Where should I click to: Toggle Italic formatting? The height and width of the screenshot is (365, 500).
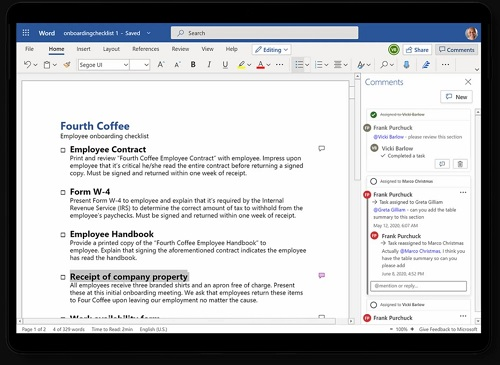[x=209, y=65]
